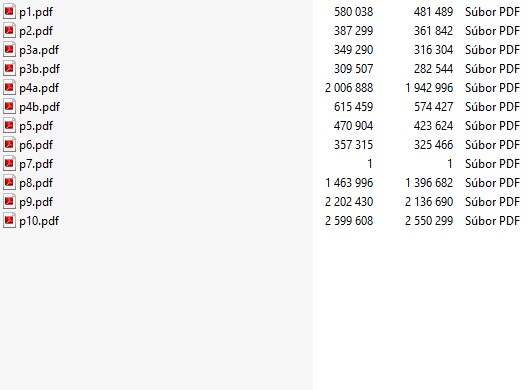Click the PDF icon beside p2.pdf
530x390 pixels.
pyautogui.click(x=9, y=30)
